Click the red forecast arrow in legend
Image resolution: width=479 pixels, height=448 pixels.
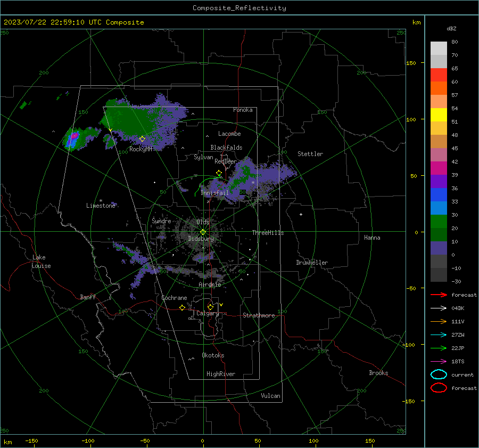coord(439,295)
